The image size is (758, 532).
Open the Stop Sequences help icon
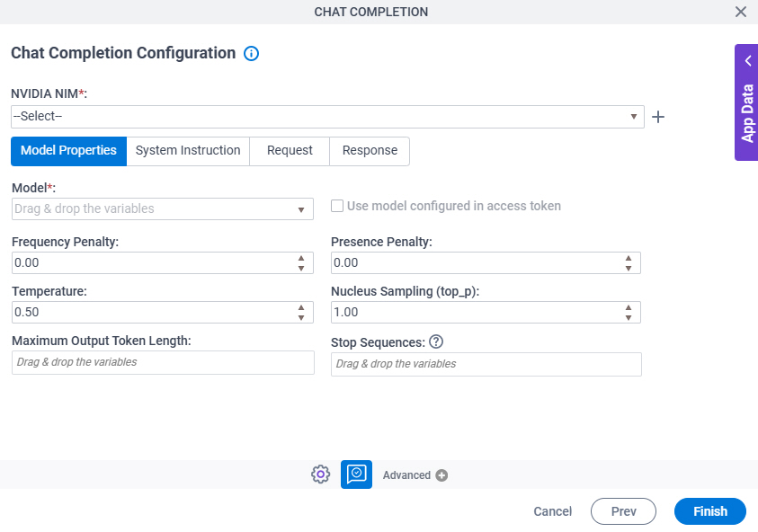436,341
